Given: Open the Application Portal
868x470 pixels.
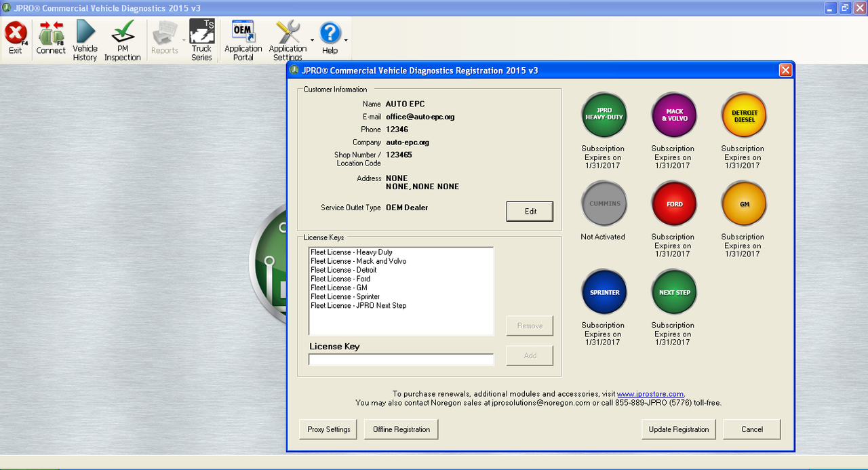Looking at the screenshot, I should [x=243, y=39].
